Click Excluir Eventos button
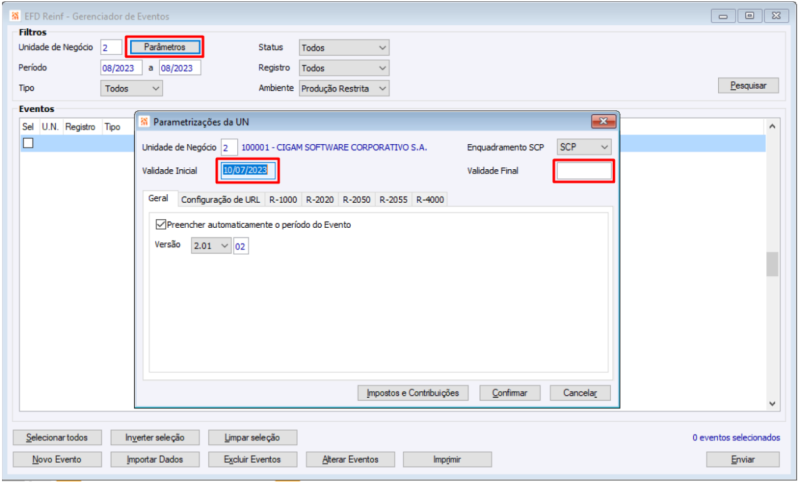Image resolution: width=800 pixels, height=484 pixels. (253, 460)
